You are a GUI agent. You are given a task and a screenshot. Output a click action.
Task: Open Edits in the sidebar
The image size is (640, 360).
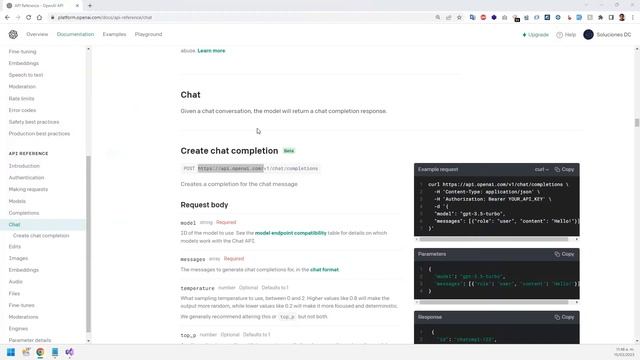point(15,247)
